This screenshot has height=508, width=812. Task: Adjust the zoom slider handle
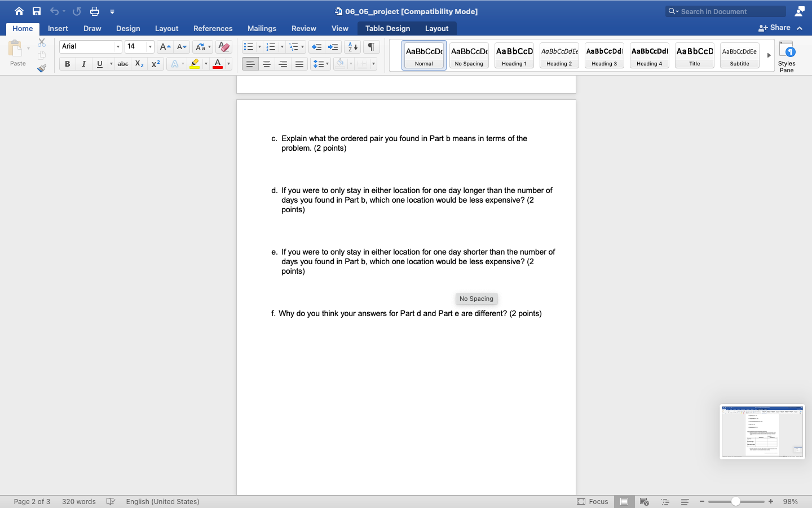pyautogui.click(x=736, y=501)
